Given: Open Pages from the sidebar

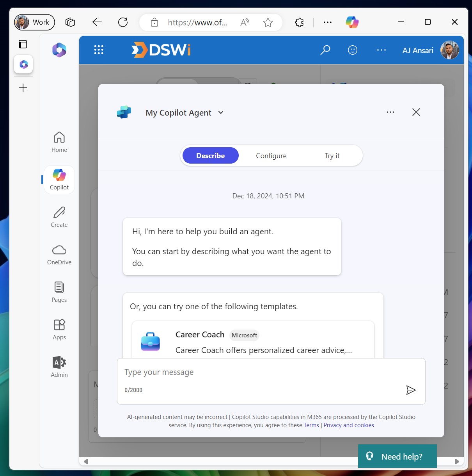Looking at the screenshot, I should [59, 292].
